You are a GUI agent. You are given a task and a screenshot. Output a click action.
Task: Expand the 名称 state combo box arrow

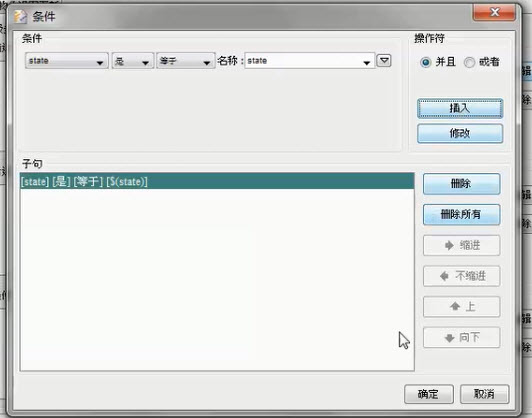(366, 62)
